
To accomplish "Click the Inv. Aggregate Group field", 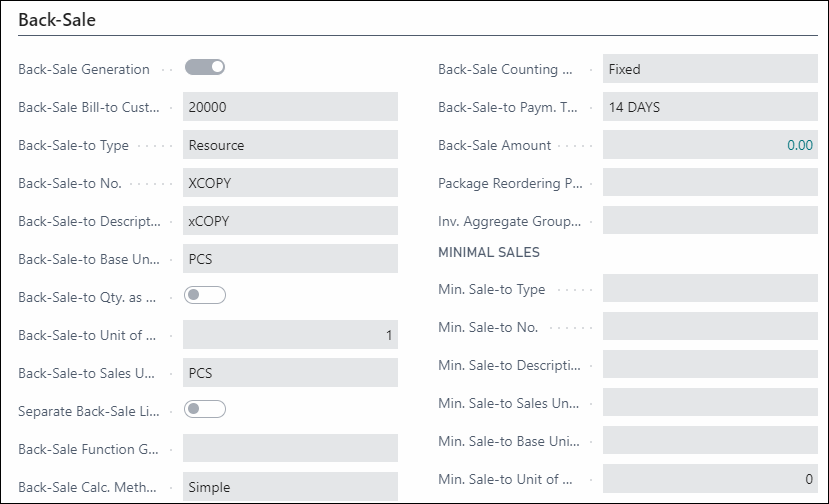I will (710, 221).
